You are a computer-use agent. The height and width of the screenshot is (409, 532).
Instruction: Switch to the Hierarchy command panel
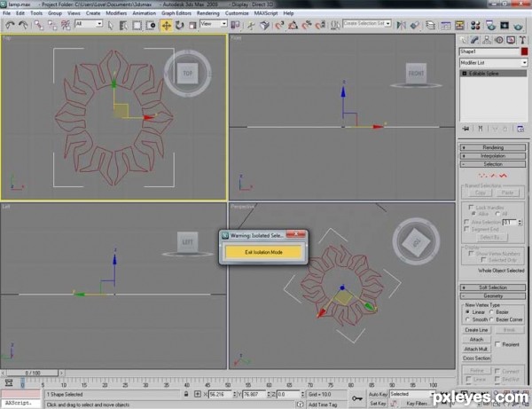pyautogui.click(x=487, y=40)
